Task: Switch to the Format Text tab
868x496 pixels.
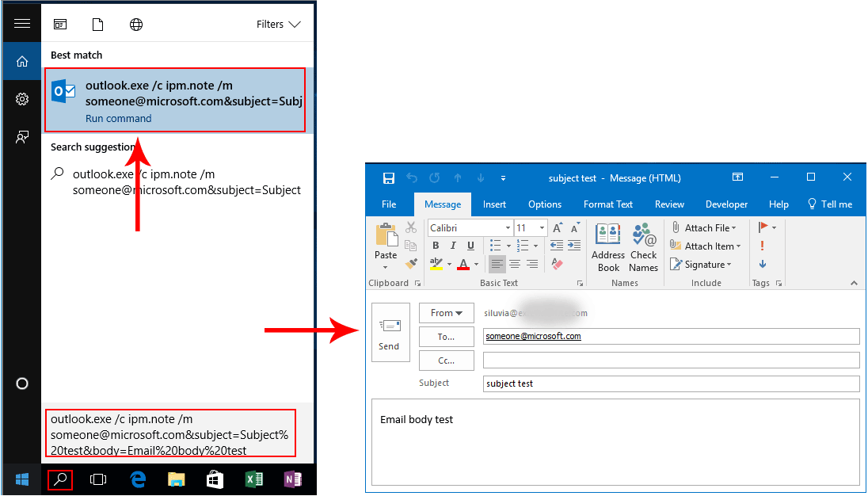Action: click(607, 204)
